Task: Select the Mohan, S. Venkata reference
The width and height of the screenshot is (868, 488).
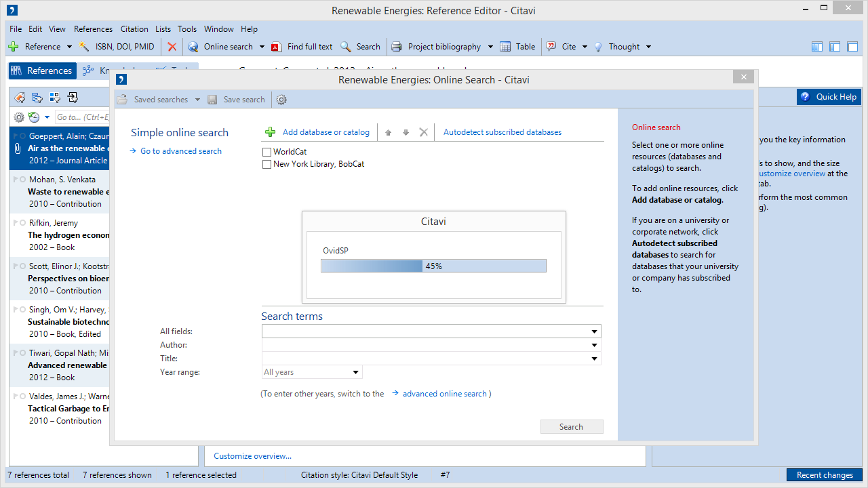Action: tap(59, 192)
